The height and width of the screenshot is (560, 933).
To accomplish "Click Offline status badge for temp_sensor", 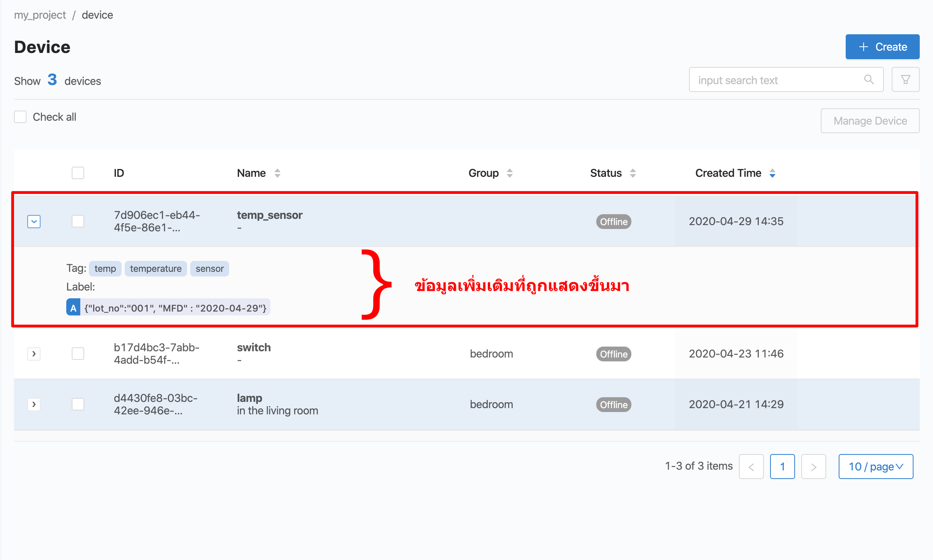I will click(x=613, y=222).
